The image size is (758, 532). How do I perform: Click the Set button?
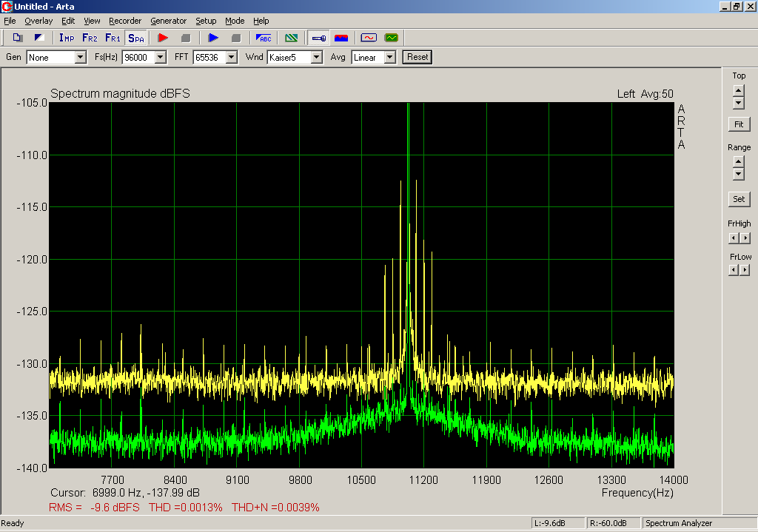click(x=739, y=198)
